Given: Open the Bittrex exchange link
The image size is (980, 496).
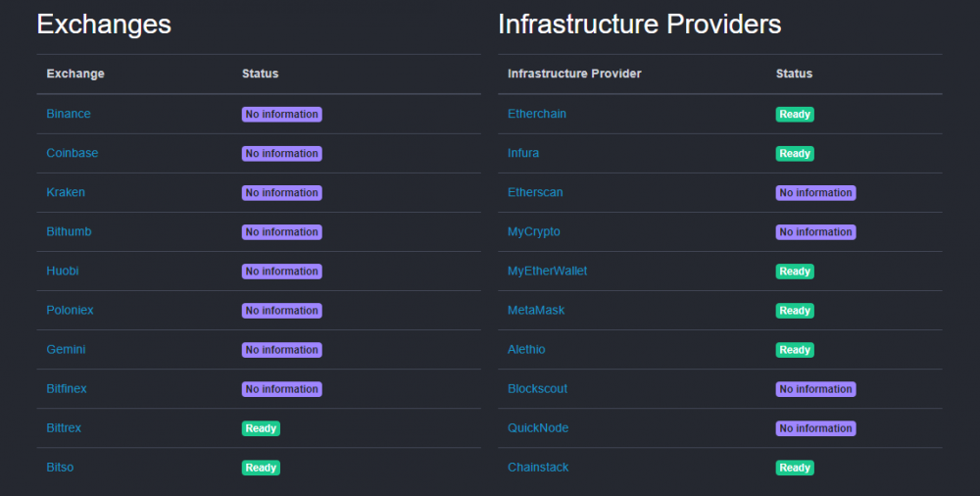Looking at the screenshot, I should 64,427.
